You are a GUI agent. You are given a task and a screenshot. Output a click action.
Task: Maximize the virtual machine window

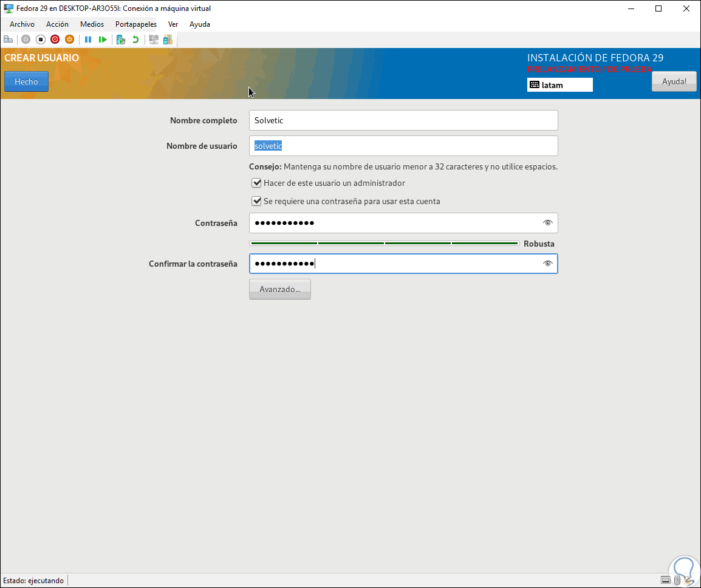click(x=658, y=9)
